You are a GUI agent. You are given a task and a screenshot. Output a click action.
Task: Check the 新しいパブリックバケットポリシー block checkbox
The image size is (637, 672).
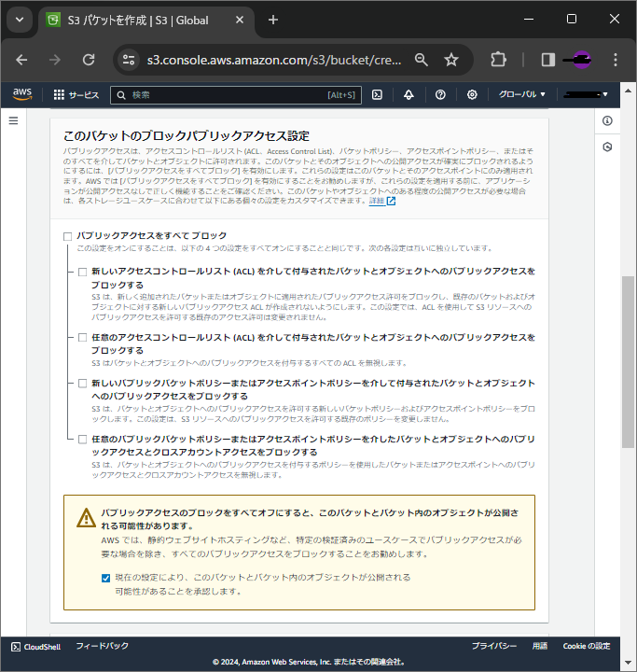[83, 384]
